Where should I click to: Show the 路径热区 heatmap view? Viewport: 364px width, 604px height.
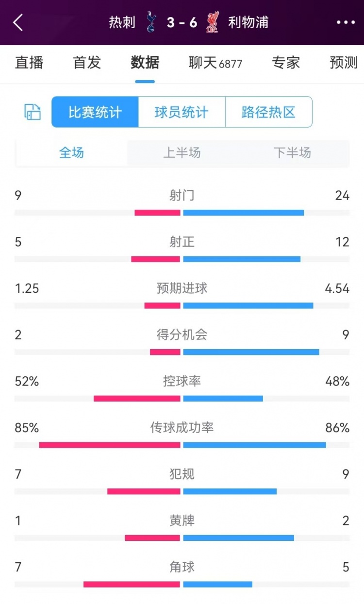[x=268, y=112]
